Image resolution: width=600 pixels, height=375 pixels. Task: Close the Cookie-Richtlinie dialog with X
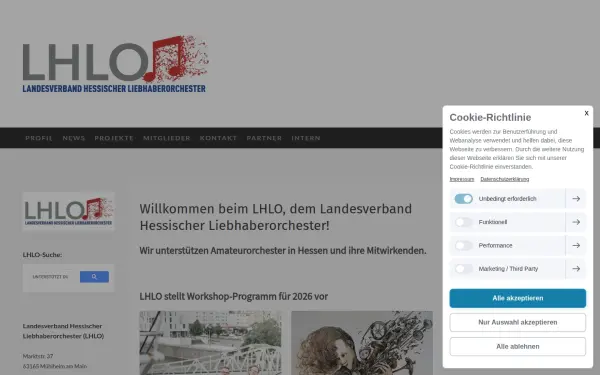click(x=586, y=113)
